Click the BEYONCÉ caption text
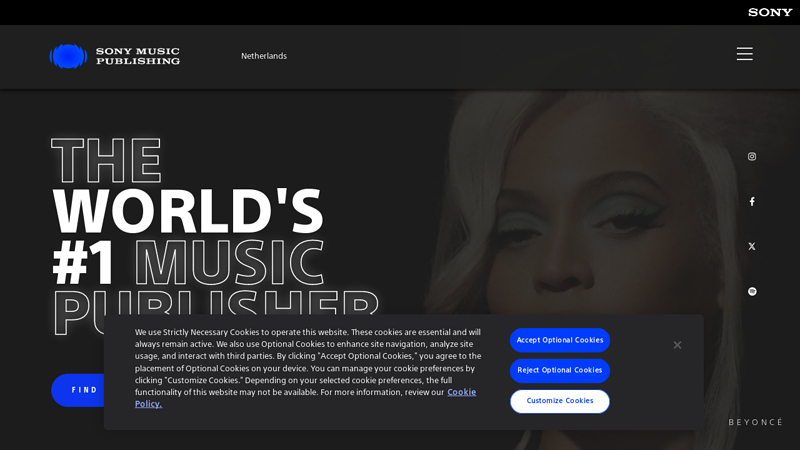 (756, 422)
